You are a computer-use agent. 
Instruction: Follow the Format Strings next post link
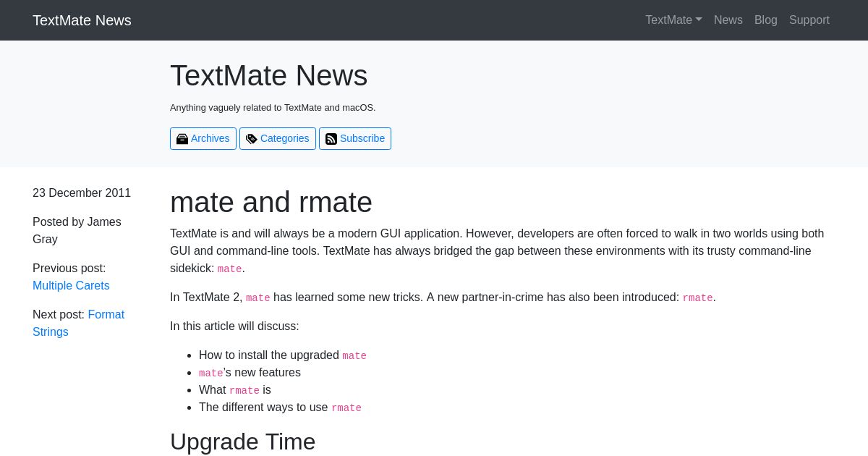point(78,323)
